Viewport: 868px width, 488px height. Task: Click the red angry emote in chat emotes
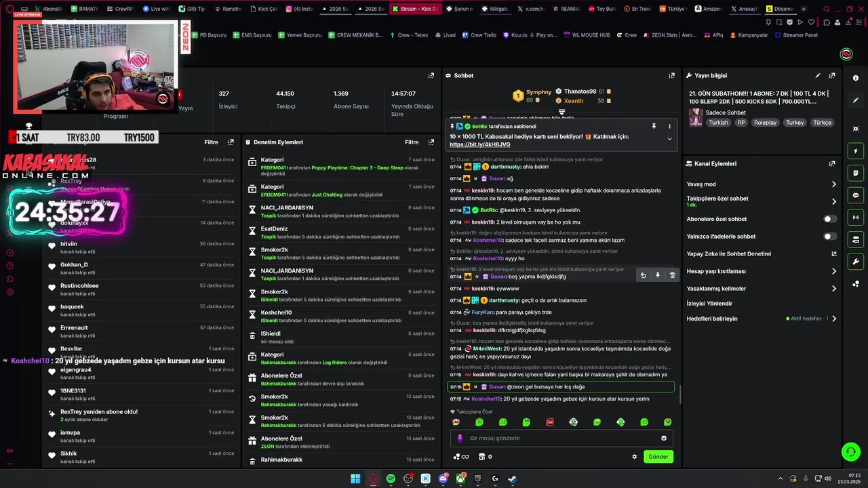[550, 422]
